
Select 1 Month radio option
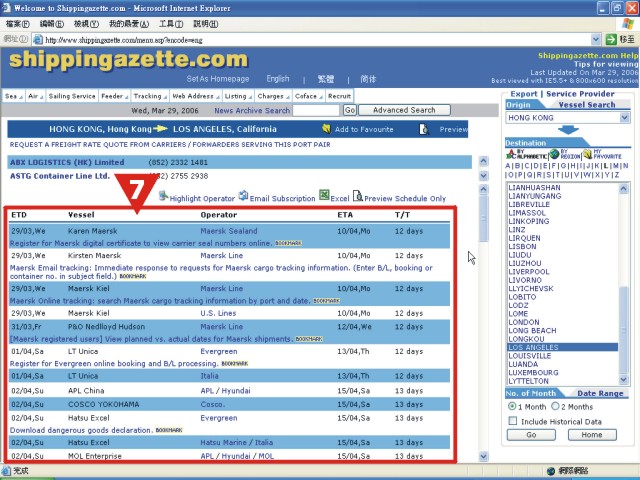(512, 406)
